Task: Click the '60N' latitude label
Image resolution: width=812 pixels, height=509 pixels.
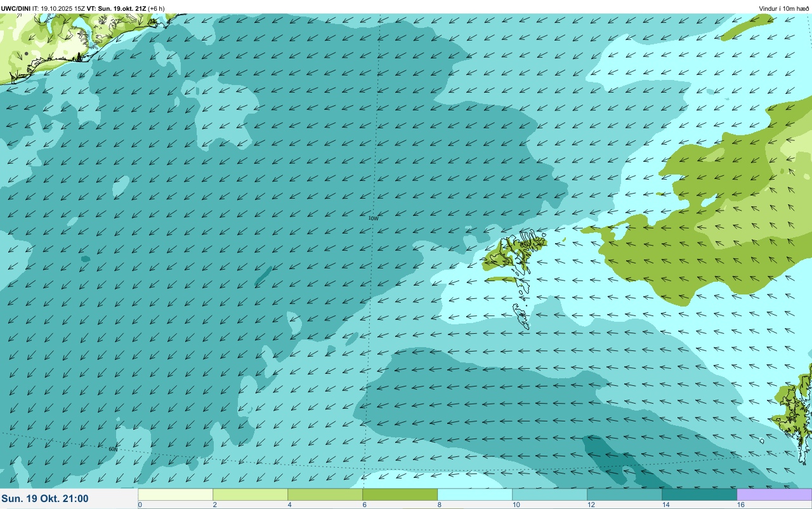Action: pyautogui.click(x=113, y=449)
